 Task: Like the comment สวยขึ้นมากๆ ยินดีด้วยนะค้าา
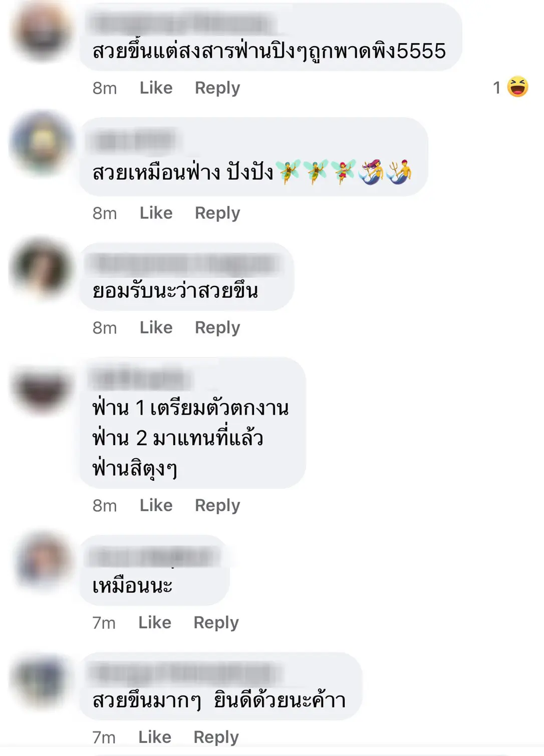[155, 737]
